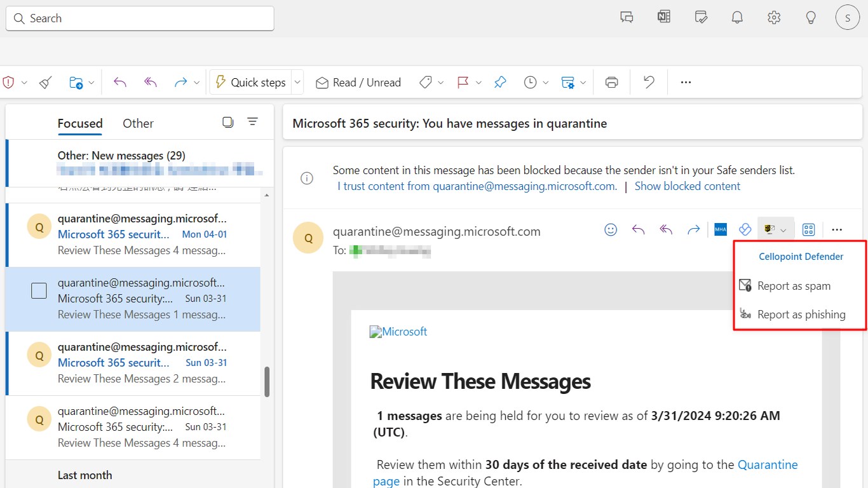This screenshot has width=868, height=488.
Task: Click the Show blocked content link
Action: click(x=688, y=186)
